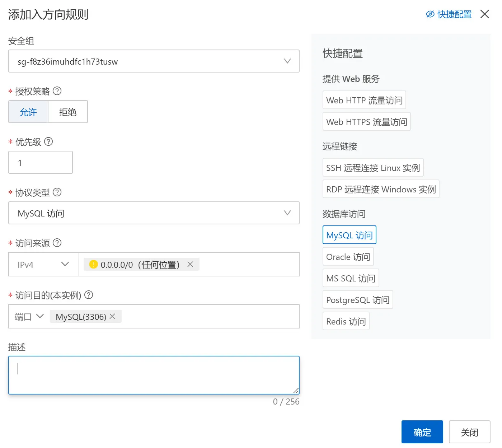The width and height of the screenshot is (502, 448).
Task: Select 拒绝 authorization policy
Action: tap(68, 112)
